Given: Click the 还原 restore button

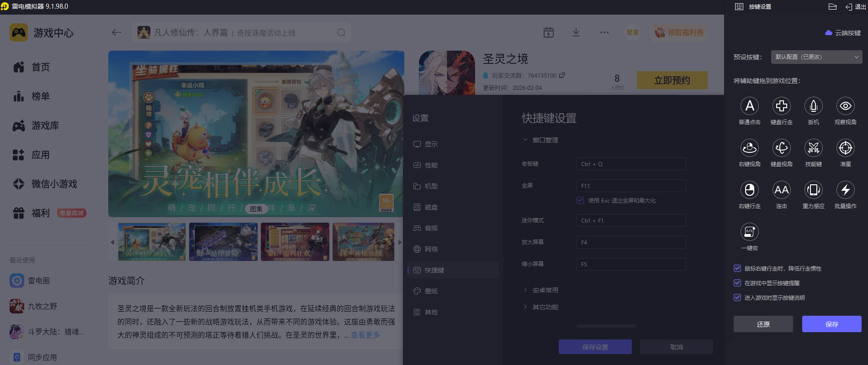Looking at the screenshot, I should coord(763,324).
